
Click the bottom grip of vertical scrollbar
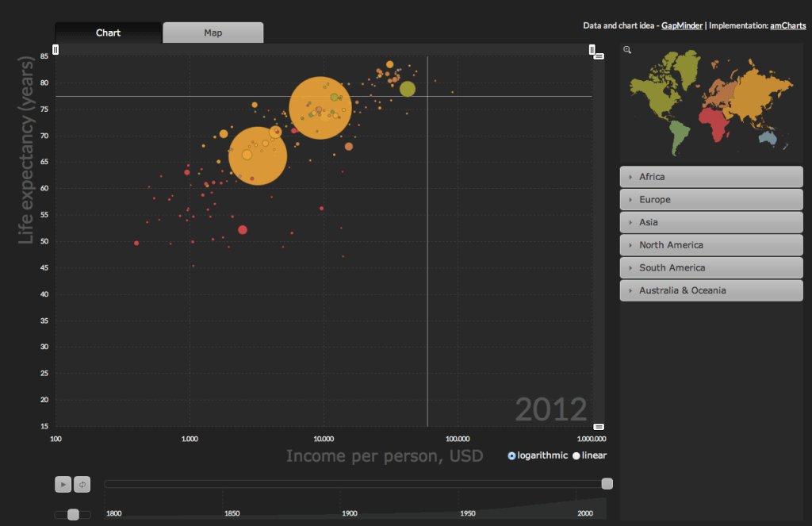[x=599, y=427]
